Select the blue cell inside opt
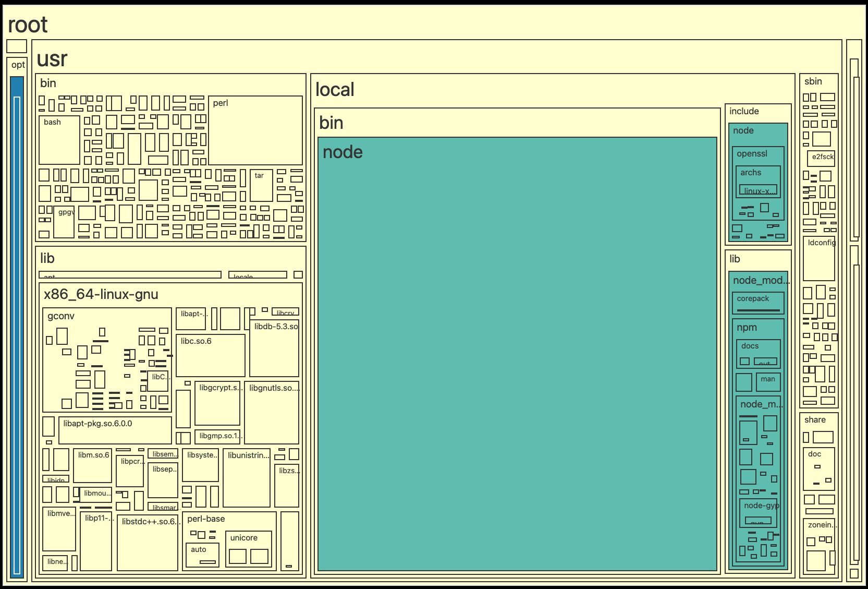 pos(17,327)
